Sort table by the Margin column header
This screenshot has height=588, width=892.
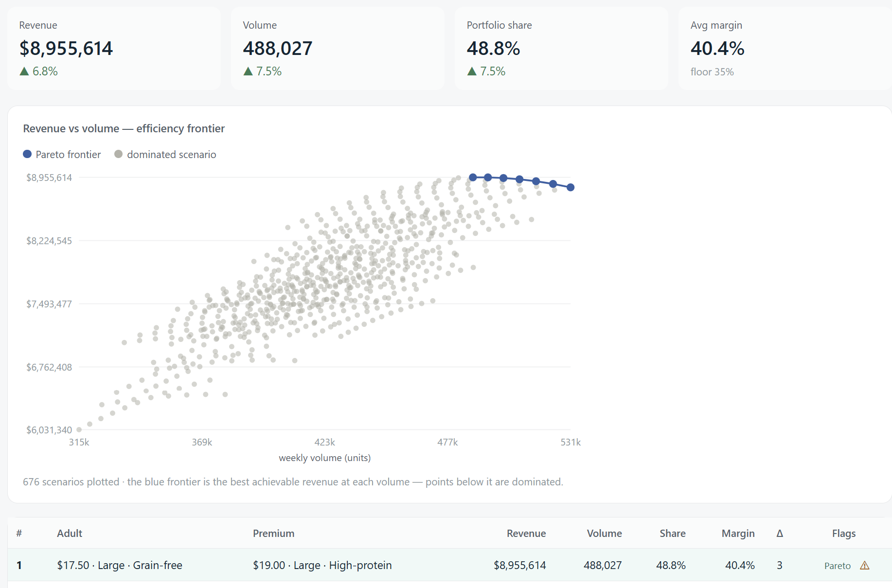(x=738, y=533)
